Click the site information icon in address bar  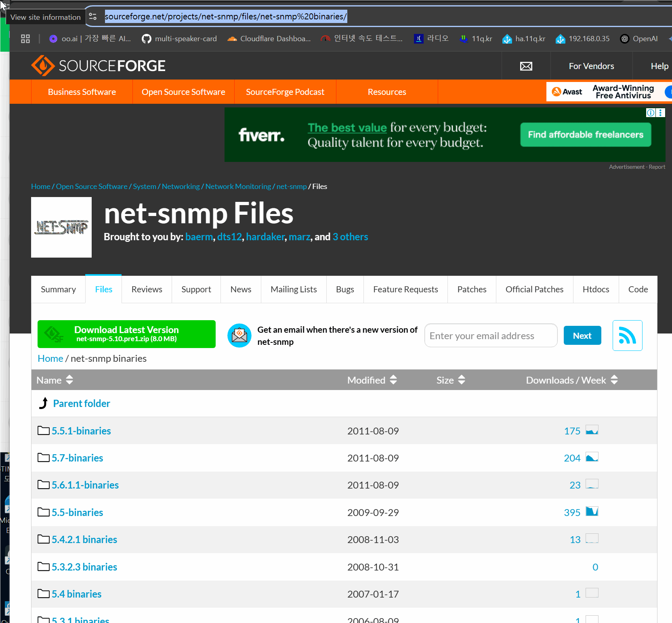click(93, 17)
